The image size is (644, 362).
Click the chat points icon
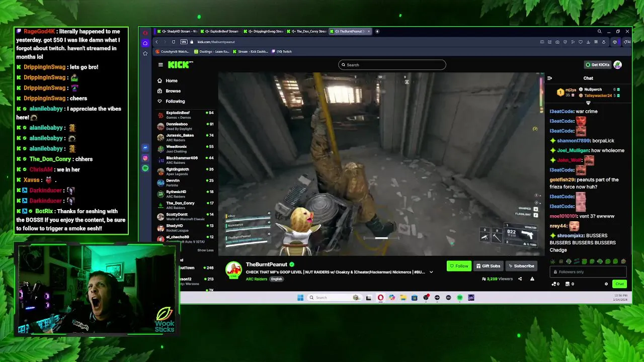pos(555,284)
